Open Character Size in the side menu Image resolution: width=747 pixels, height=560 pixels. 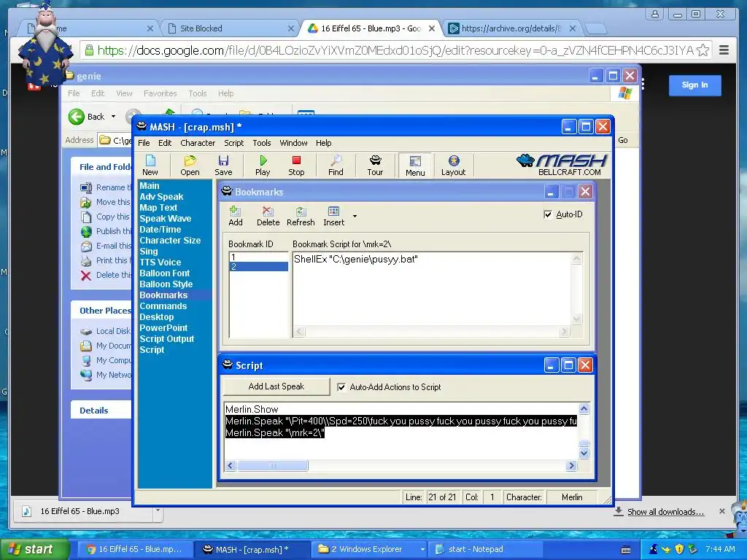pos(169,241)
